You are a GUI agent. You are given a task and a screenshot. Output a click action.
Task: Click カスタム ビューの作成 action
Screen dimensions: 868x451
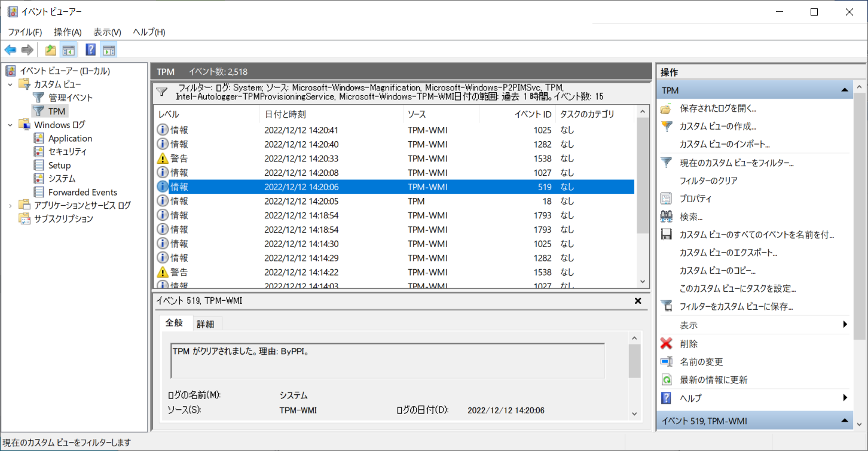click(717, 127)
